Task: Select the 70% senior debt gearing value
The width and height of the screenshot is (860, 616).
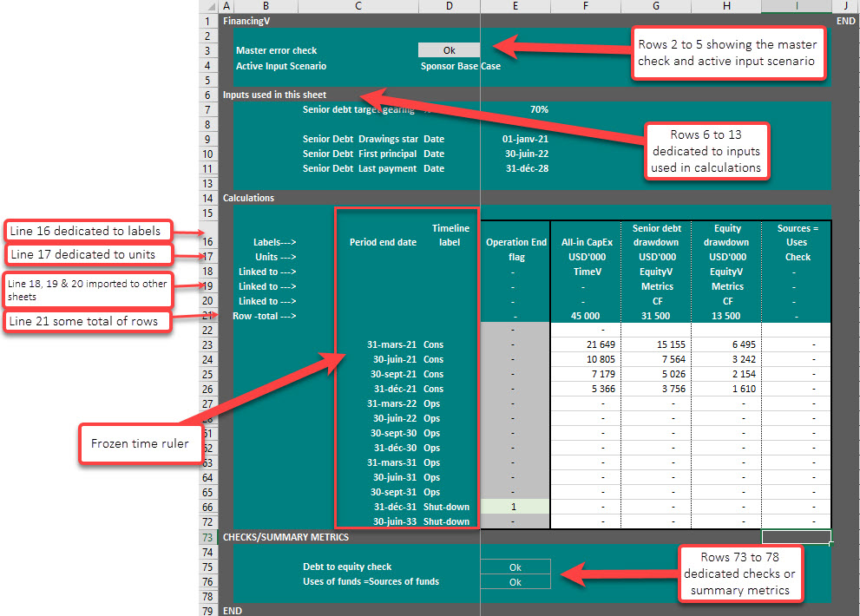Action: (x=539, y=109)
